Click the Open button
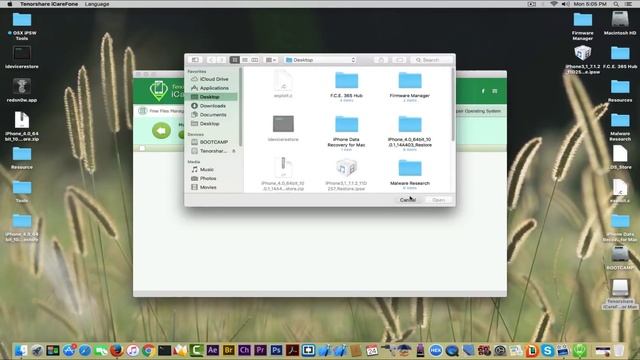This screenshot has width=640, height=360. coord(439,200)
